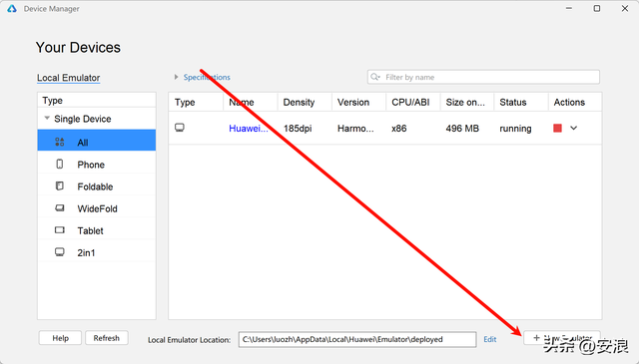Screen dimensions: 639x364
Task: Click the 2in1 icon in type list
Action: 60,252
